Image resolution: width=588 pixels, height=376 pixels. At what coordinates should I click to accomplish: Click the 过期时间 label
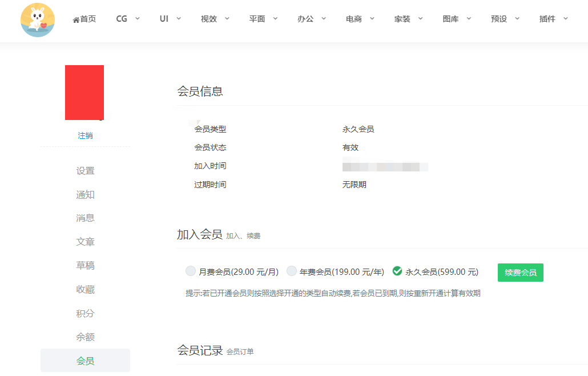(x=210, y=185)
